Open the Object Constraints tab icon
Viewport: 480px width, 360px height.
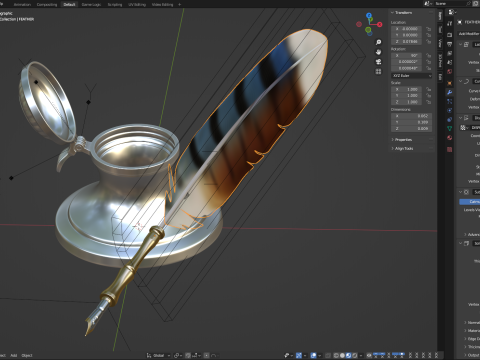449,119
